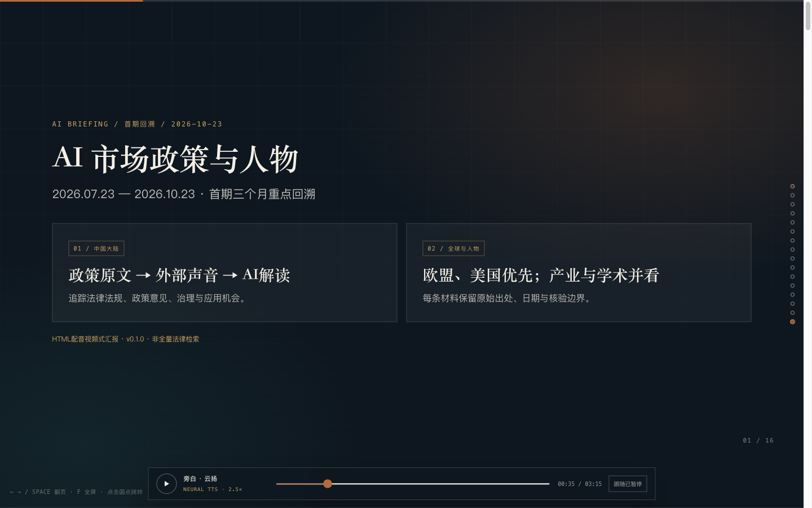Image resolution: width=812 pixels, height=508 pixels.
Task: Click the narration progress slider thumb
Action: (x=328, y=484)
